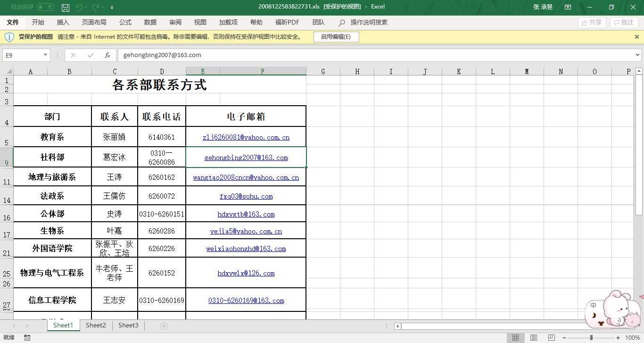Select the 数据 ribbon tab
Viewport: 644px width, 343px height.
click(x=150, y=22)
